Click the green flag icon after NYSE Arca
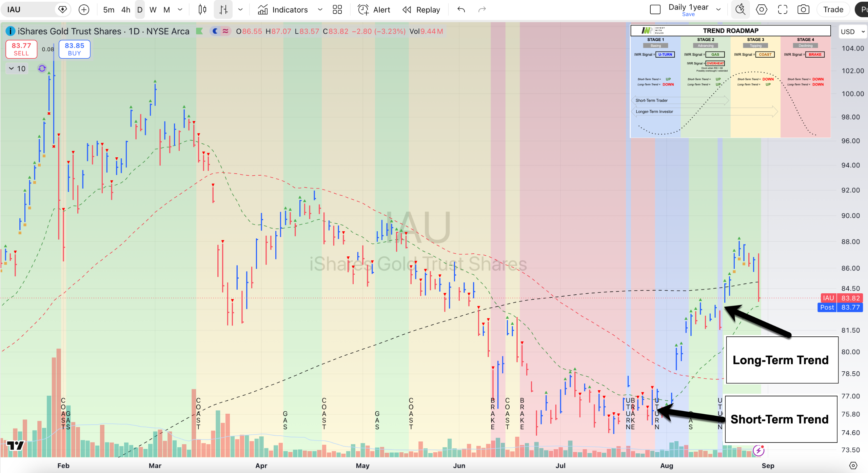The height and width of the screenshot is (473, 868). (199, 31)
